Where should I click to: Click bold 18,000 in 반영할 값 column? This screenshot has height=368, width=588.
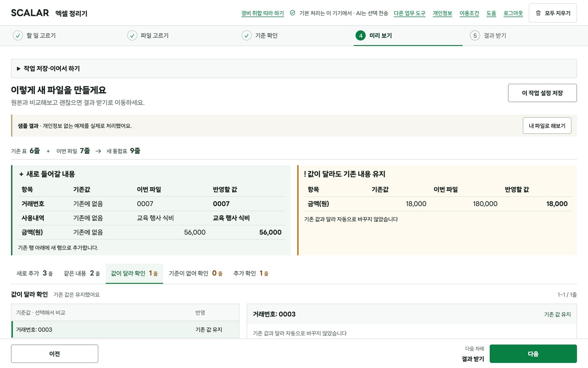coord(557,204)
